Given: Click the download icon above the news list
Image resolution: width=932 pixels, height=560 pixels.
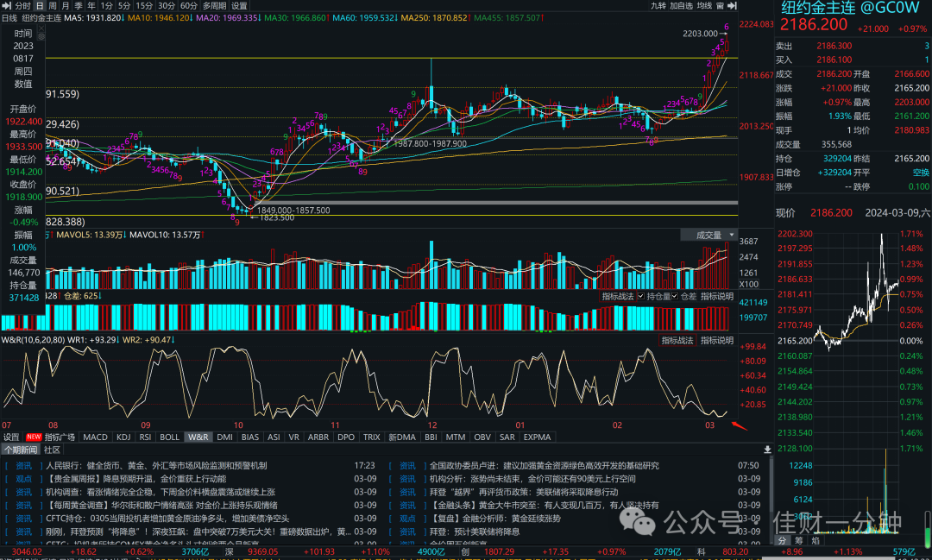Looking at the screenshot, I should click(x=767, y=450).
